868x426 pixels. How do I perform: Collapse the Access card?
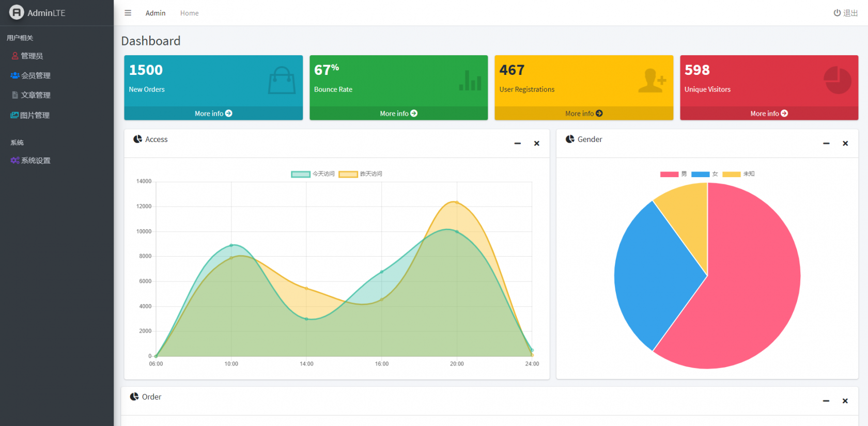click(517, 144)
